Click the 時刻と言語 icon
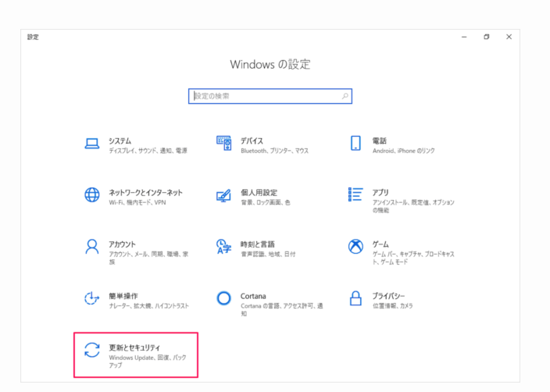The width and height of the screenshot is (550, 392). 223,247
